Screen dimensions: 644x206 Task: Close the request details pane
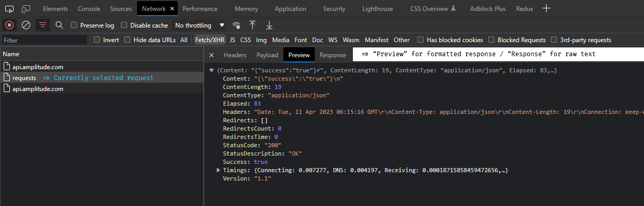coord(212,55)
